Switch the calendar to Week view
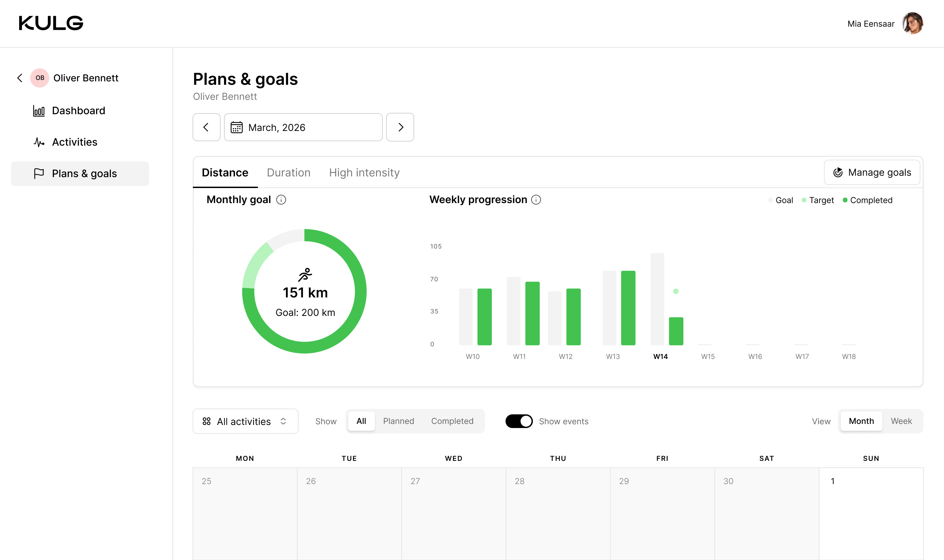 (x=901, y=421)
